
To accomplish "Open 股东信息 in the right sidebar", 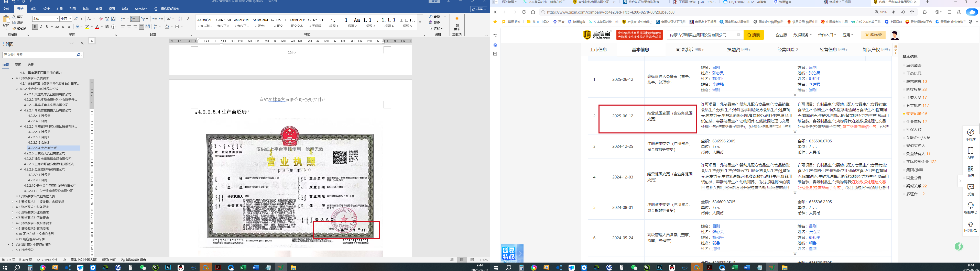I will point(916,81).
